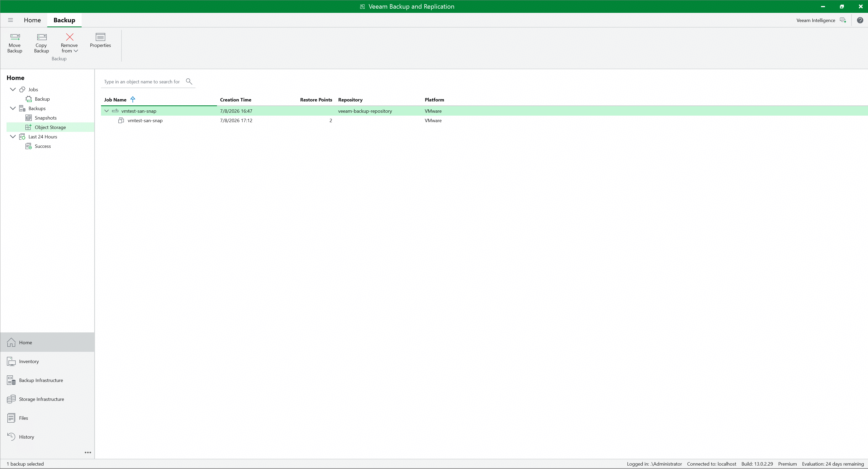Click the Inventory view icon

[x=11, y=361]
